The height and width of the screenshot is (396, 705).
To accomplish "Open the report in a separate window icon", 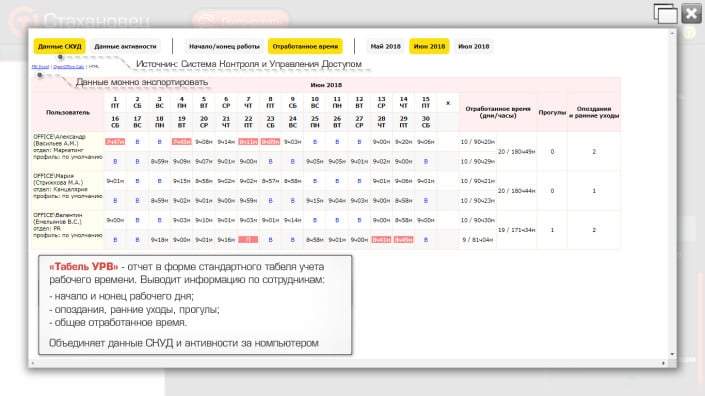I will pyautogui.click(x=665, y=13).
